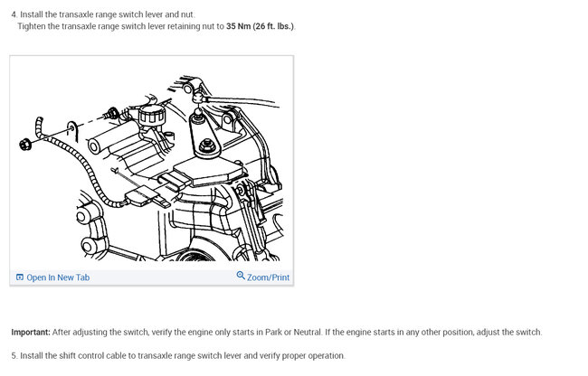The image size is (588, 376).
Task: Click the cylindrical tube in the diagram
Action: click(112, 136)
